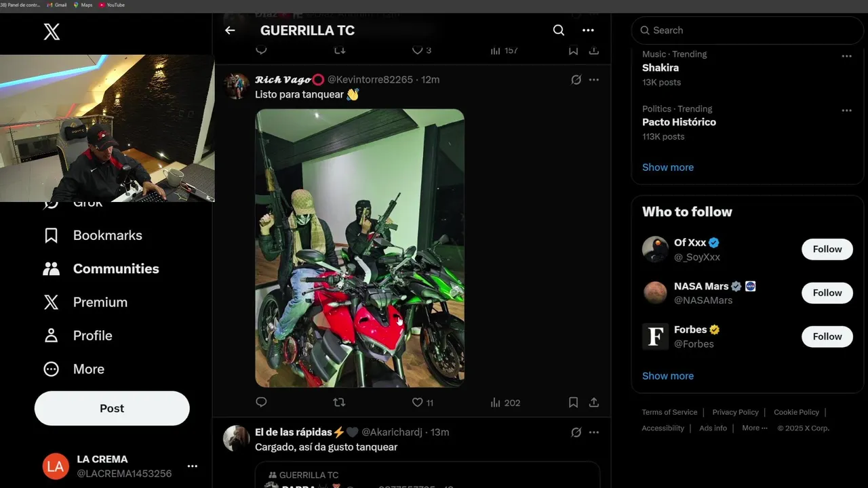
Task: Click the Search input field
Action: click(x=747, y=30)
